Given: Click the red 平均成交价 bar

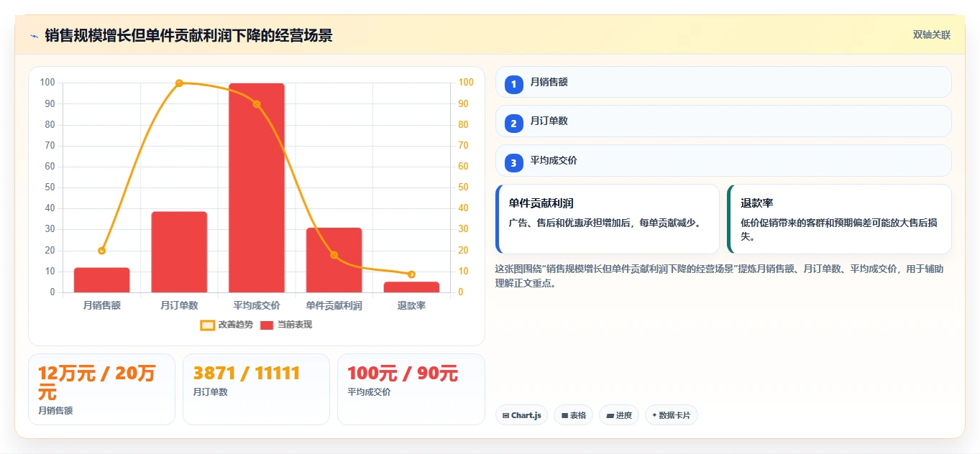Looking at the screenshot, I should click(x=257, y=188).
